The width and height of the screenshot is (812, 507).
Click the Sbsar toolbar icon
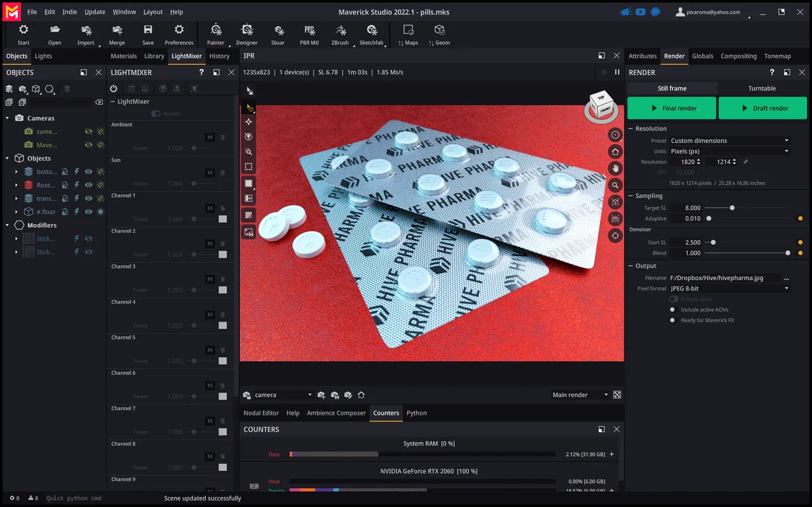click(x=278, y=30)
